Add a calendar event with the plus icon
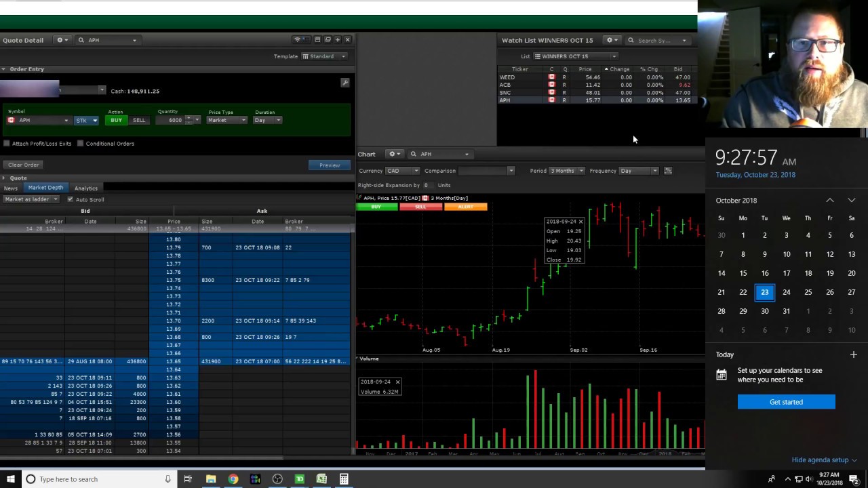Viewport: 868px width, 488px height. tap(854, 354)
